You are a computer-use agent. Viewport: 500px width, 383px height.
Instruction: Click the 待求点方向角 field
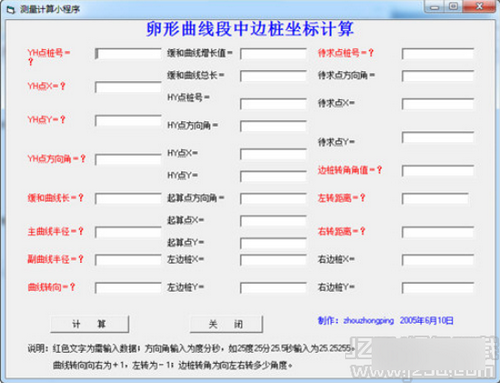(x=438, y=76)
